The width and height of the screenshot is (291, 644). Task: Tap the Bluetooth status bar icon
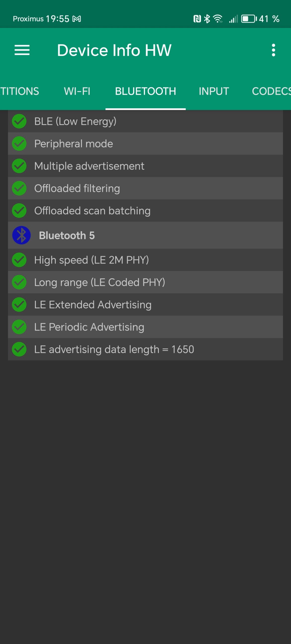pyautogui.click(x=207, y=19)
